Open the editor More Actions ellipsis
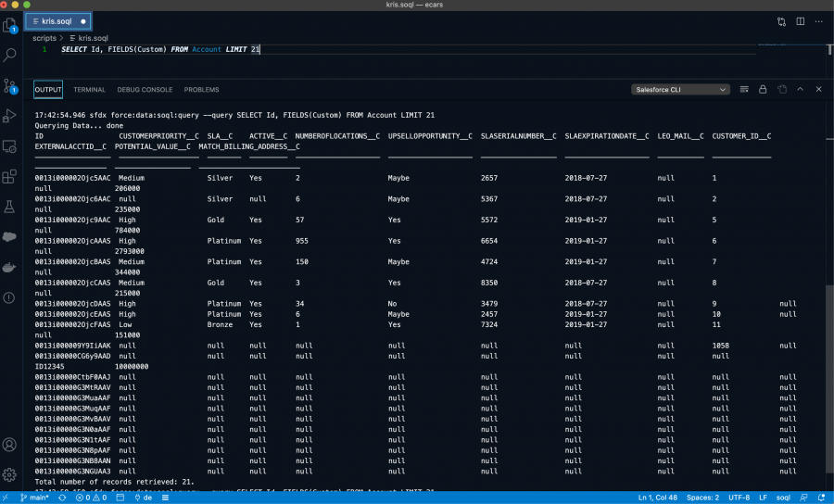 coord(819,22)
